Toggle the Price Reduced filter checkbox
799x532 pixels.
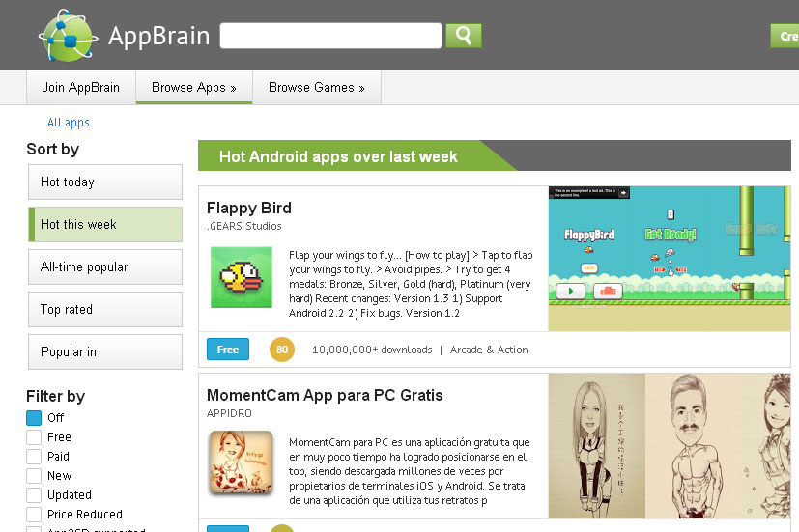click(x=34, y=515)
